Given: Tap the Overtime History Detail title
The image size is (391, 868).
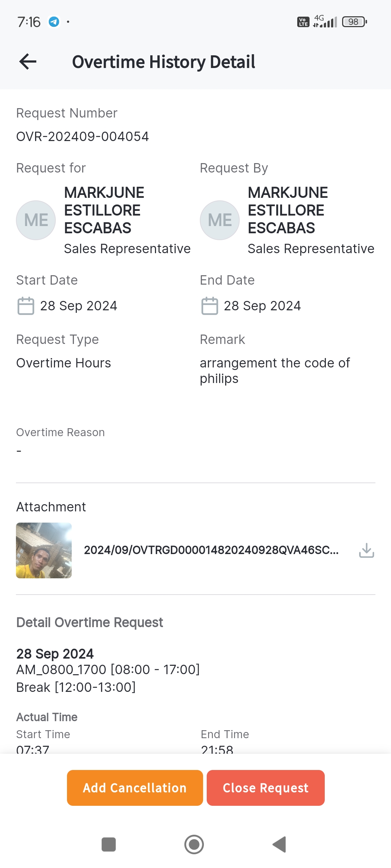Looking at the screenshot, I should pyautogui.click(x=164, y=62).
